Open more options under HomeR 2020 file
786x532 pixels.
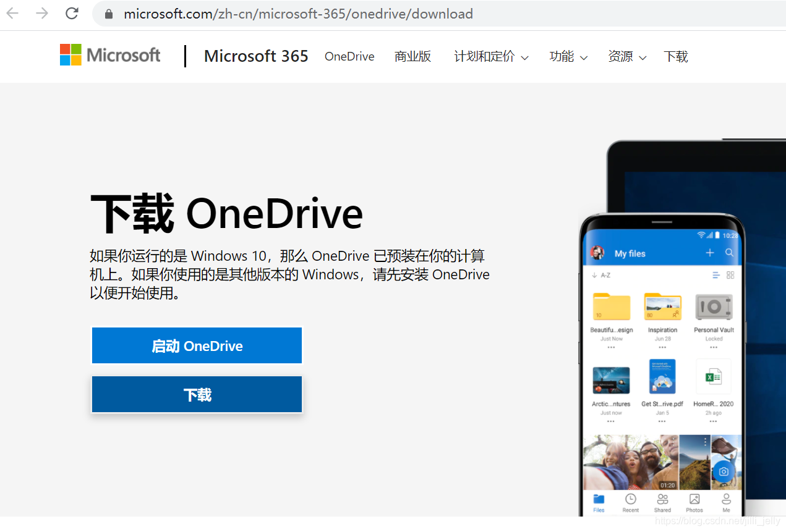pyautogui.click(x=713, y=421)
